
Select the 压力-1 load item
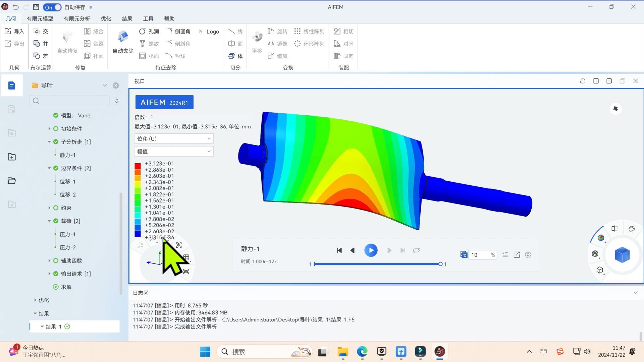click(x=67, y=234)
